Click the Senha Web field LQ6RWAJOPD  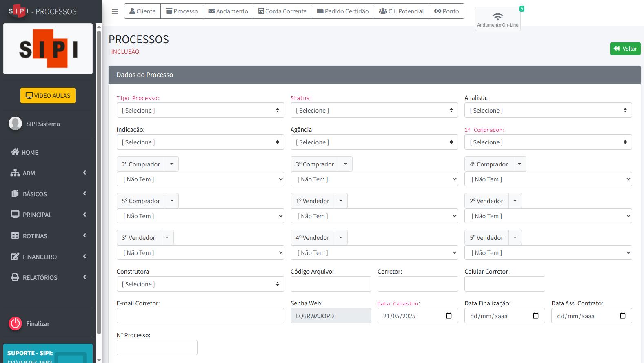pyautogui.click(x=331, y=316)
